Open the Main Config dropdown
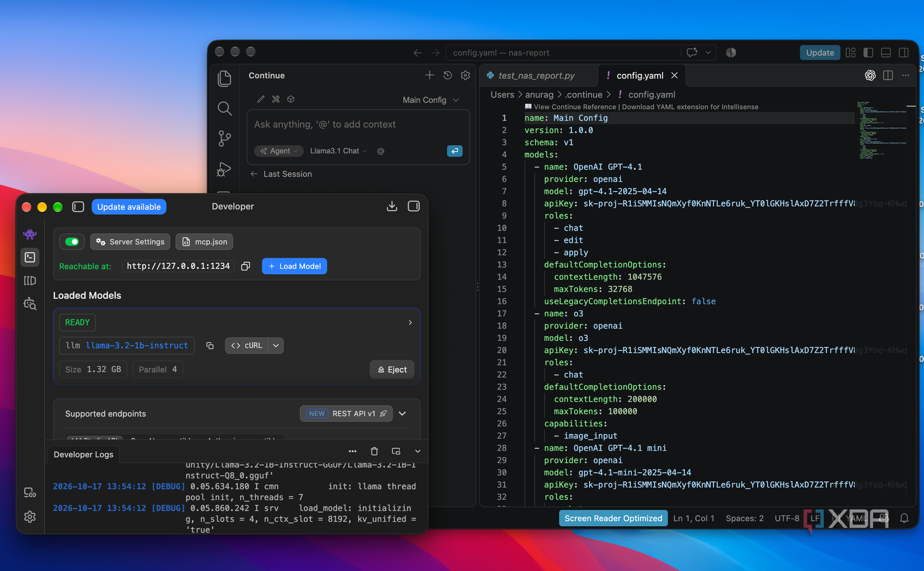This screenshot has height=571, width=924. [431, 100]
